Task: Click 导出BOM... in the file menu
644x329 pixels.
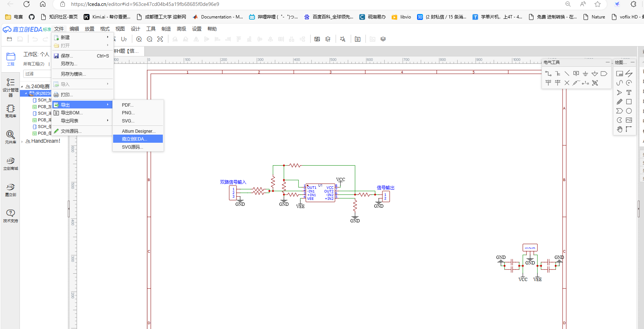Action: click(x=72, y=113)
